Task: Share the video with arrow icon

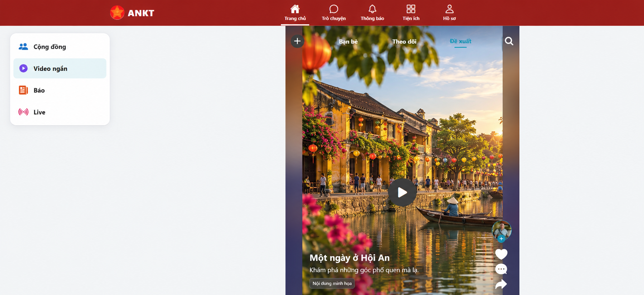Action: [501, 284]
